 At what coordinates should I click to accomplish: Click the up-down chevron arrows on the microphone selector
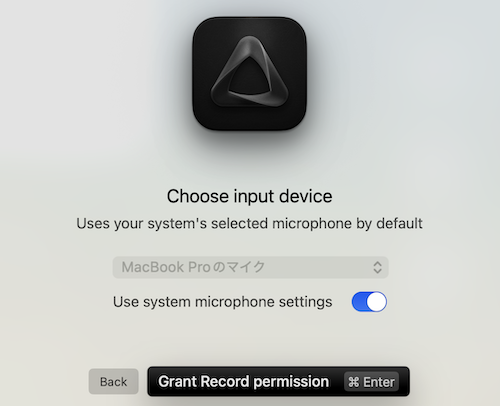(x=377, y=267)
